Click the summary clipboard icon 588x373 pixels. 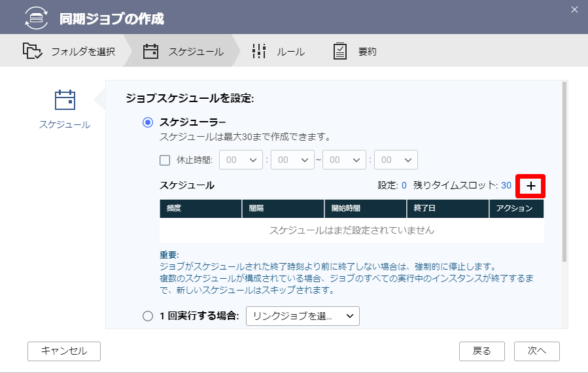(339, 51)
